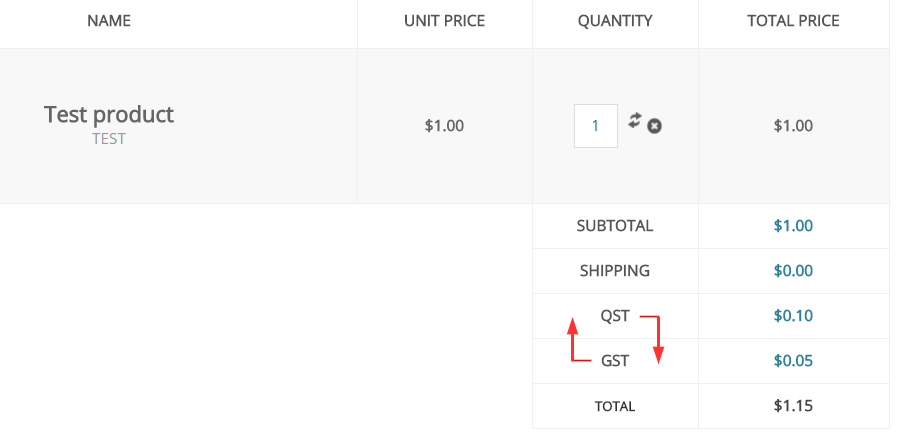Remove Test product with the X icon
The height and width of the screenshot is (440, 908).
654,126
